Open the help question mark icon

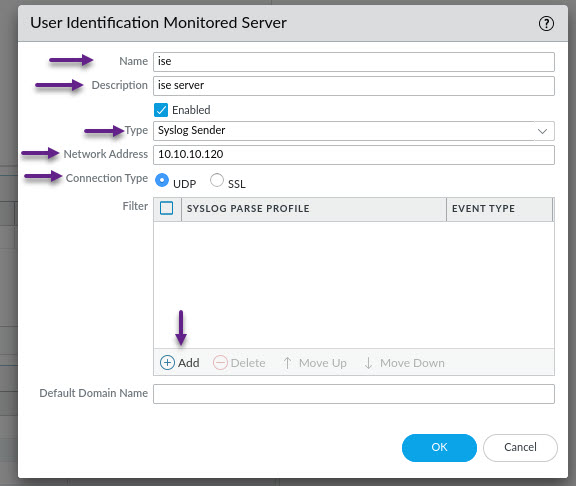click(546, 24)
